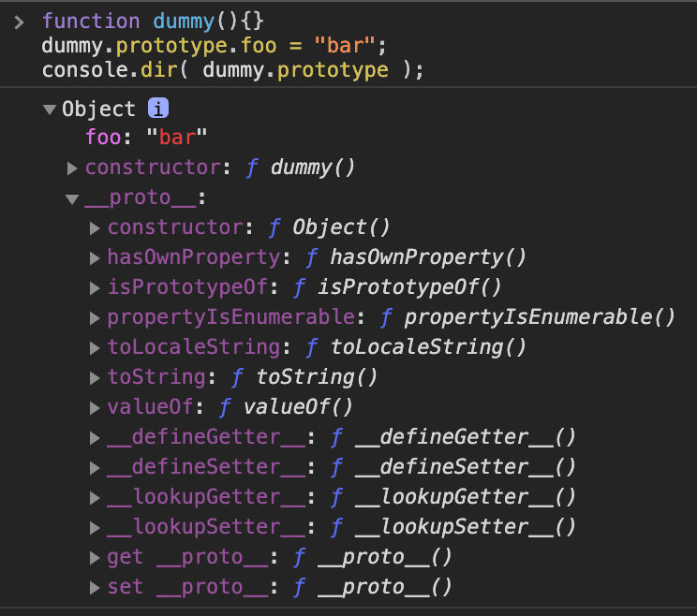Click the info icon next to Object
The image size is (697, 616).
(158, 109)
